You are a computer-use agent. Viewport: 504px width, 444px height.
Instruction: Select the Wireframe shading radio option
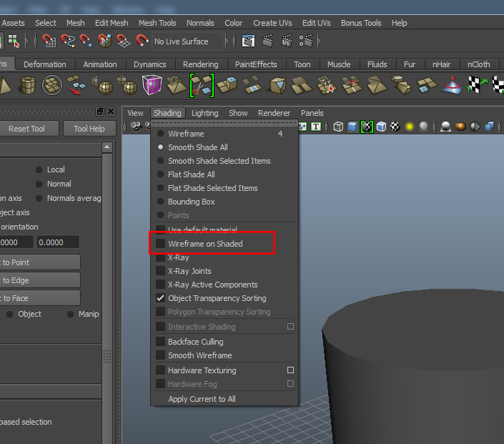click(x=161, y=134)
